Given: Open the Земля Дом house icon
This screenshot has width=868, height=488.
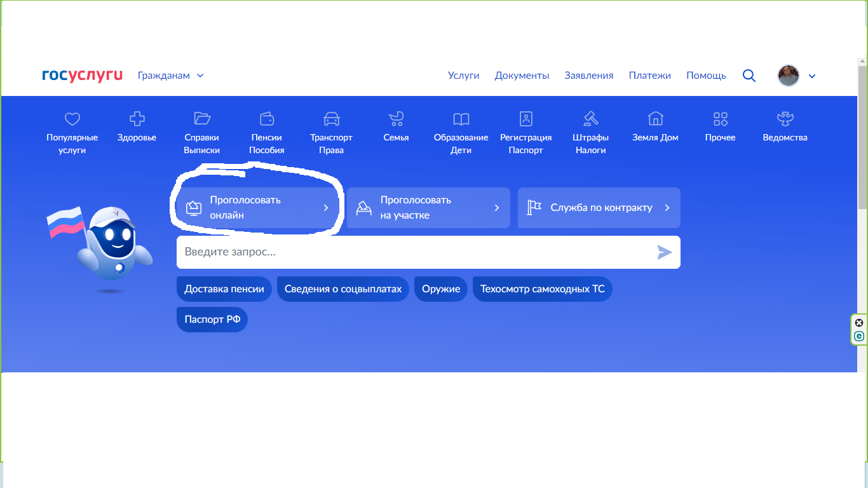Looking at the screenshot, I should [655, 119].
